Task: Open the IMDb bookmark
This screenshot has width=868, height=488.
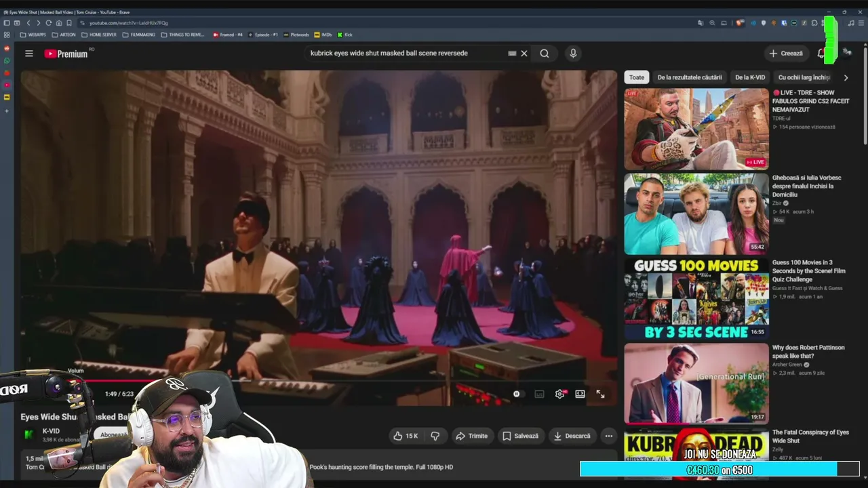Action: (323, 35)
